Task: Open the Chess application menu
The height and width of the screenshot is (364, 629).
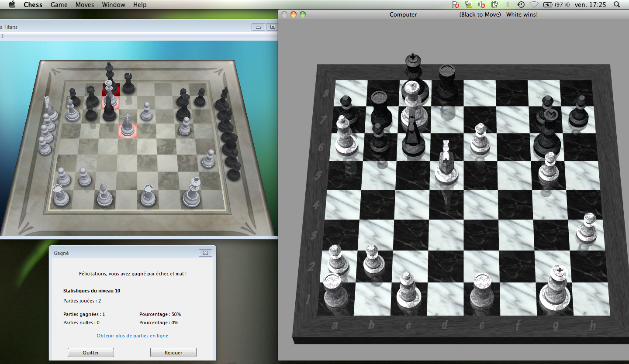Action: point(33,5)
